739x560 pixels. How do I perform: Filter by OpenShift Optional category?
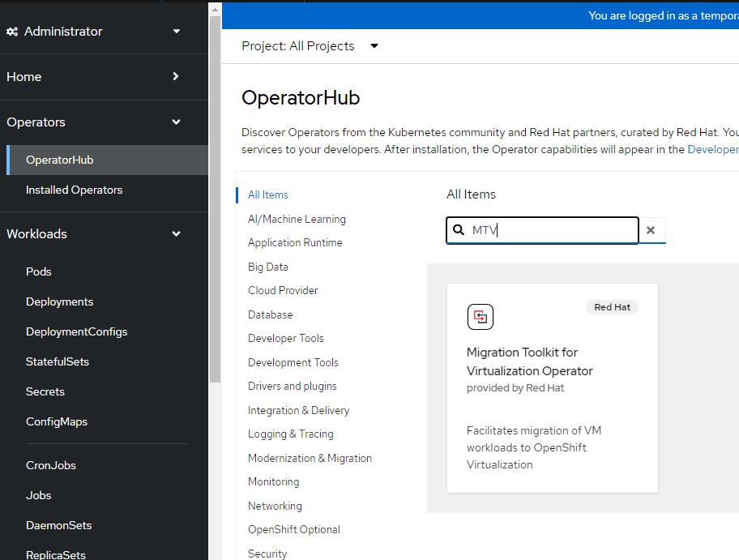click(x=294, y=530)
